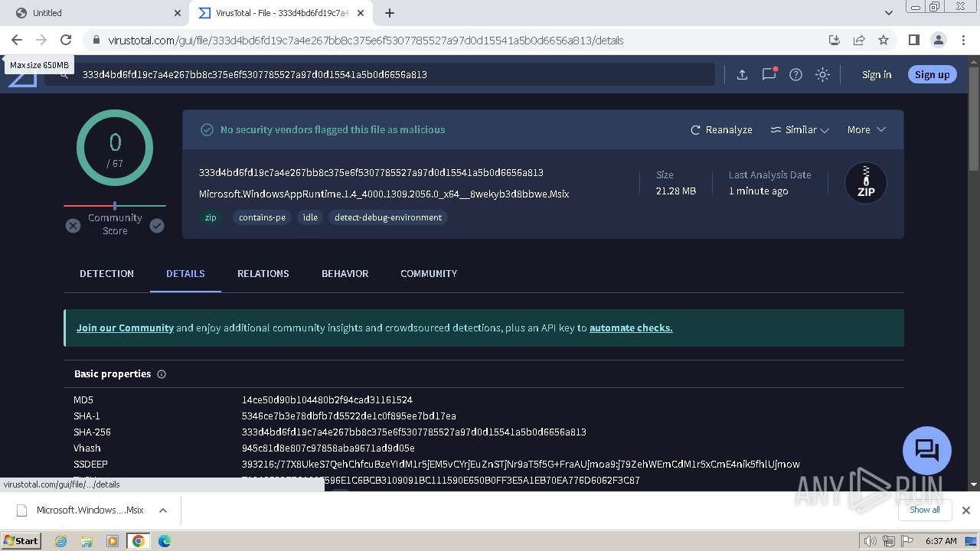The width and height of the screenshot is (980, 551).
Task: Vote negative community score X icon
Action: pyautogui.click(x=73, y=225)
